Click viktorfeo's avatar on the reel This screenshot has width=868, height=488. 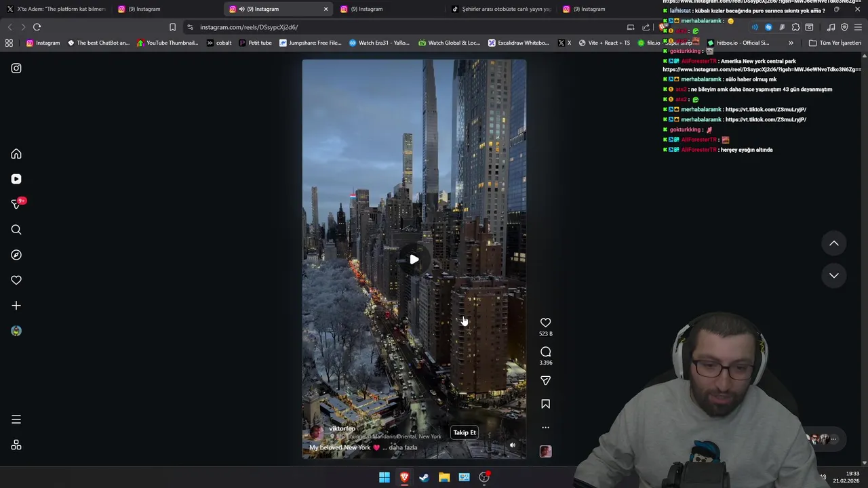[x=317, y=432]
